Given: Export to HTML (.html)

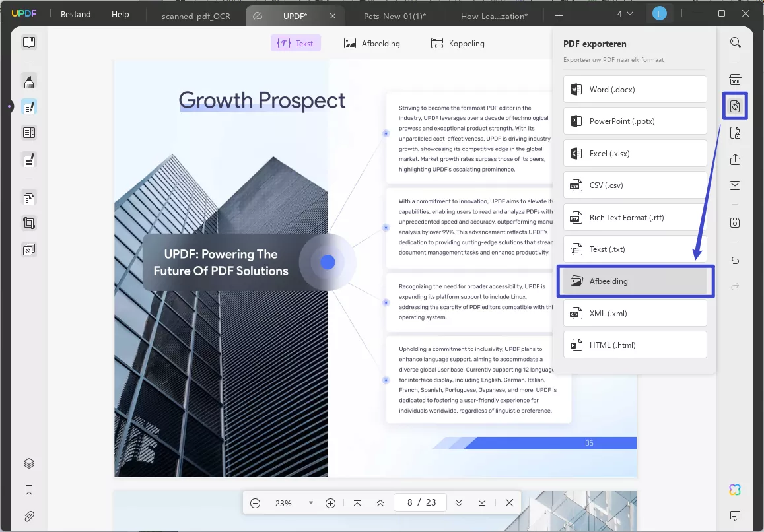Looking at the screenshot, I should (635, 345).
